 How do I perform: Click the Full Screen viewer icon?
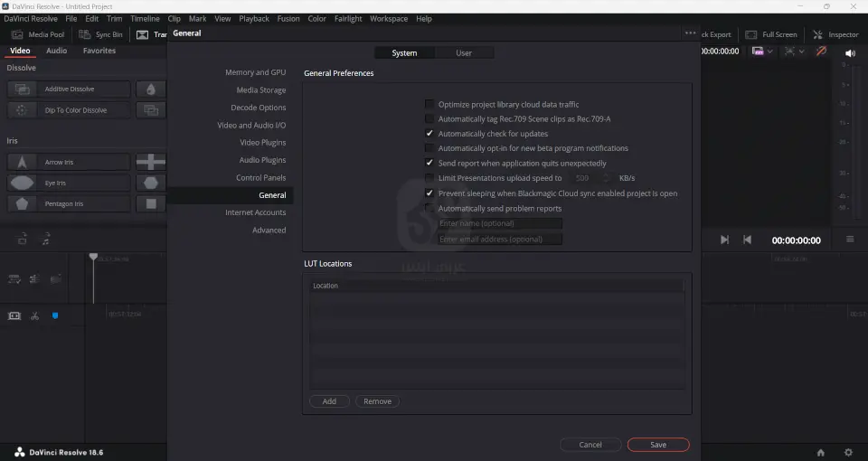tap(751, 34)
